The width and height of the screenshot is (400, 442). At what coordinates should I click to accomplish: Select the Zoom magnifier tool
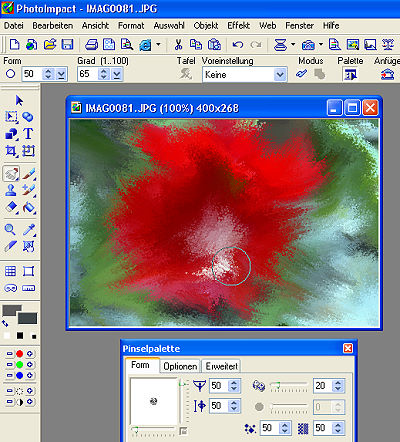click(10, 230)
